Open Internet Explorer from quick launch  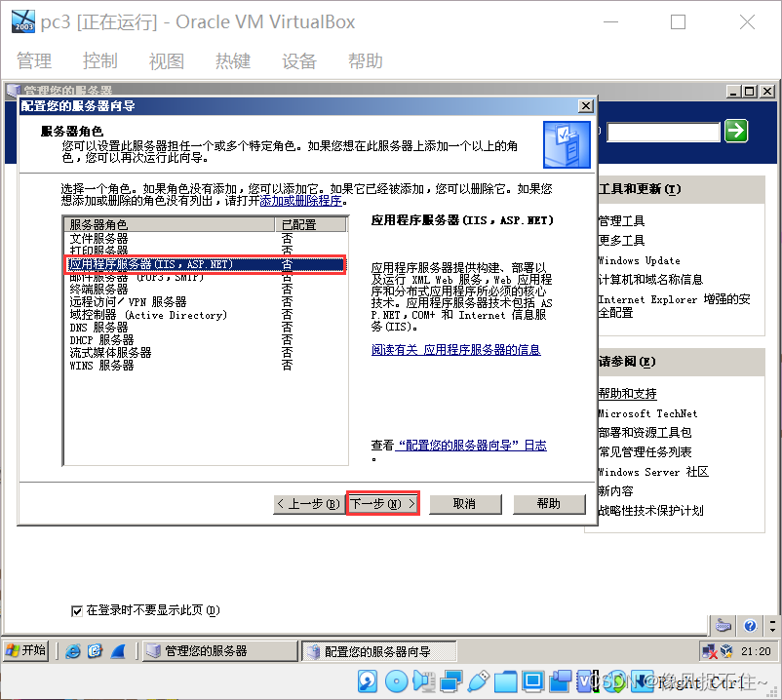pyautogui.click(x=73, y=651)
